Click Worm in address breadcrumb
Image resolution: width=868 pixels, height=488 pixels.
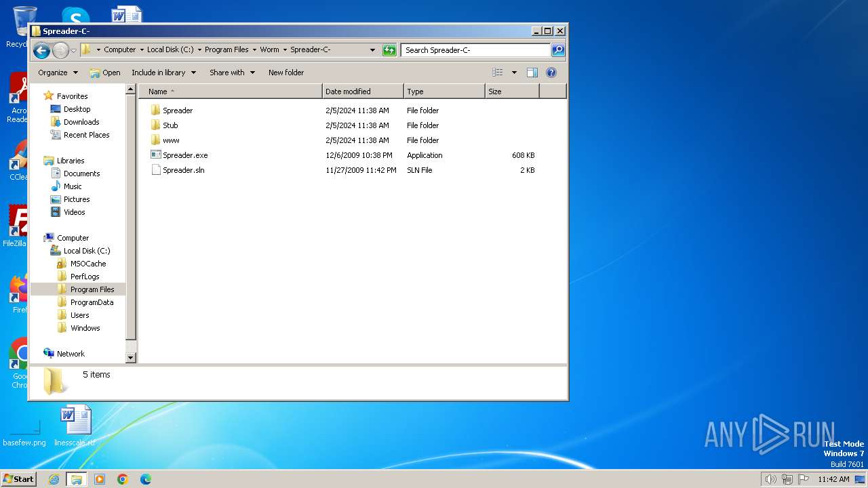(270, 49)
